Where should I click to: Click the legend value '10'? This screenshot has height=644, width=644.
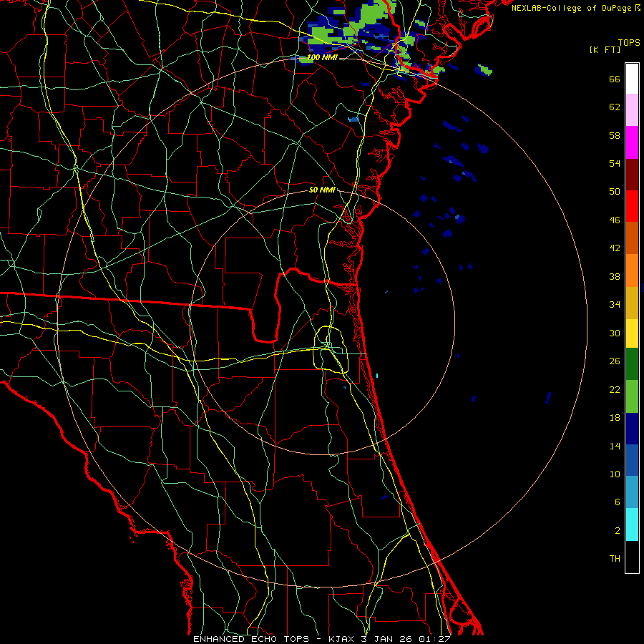(615, 474)
